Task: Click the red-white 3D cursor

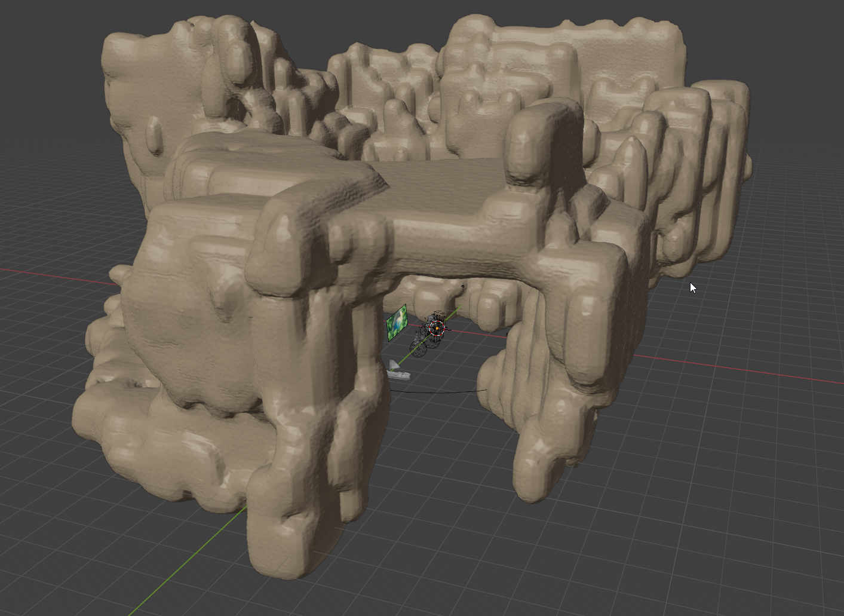Action: (437, 327)
